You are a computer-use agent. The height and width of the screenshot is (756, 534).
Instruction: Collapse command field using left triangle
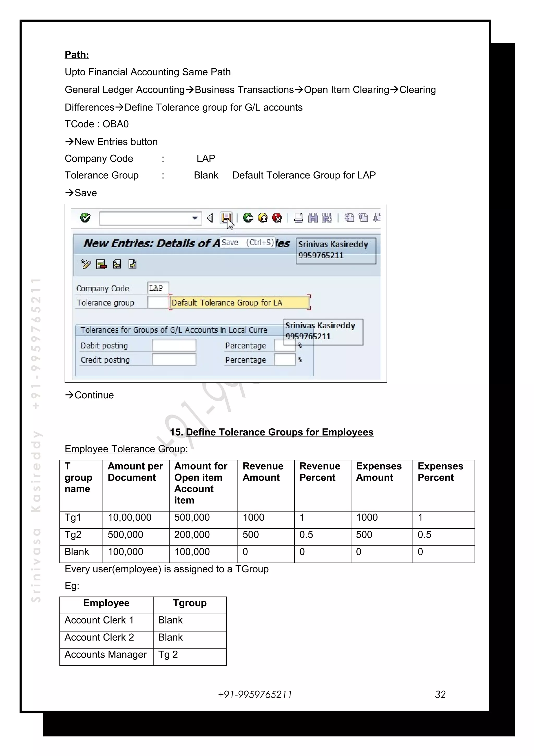(210, 218)
